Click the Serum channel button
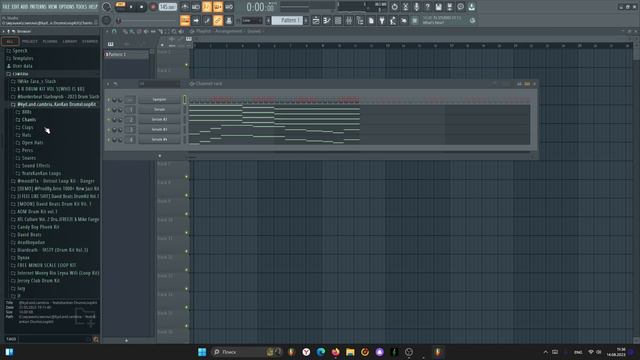Image resolution: width=640 pixels, height=360 pixels. pyautogui.click(x=159, y=110)
